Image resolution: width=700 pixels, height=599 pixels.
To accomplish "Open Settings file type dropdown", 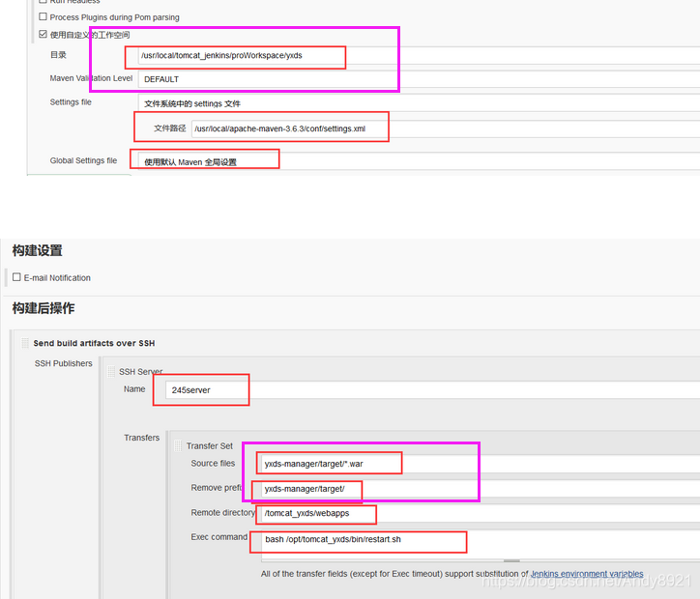I will point(419,103).
